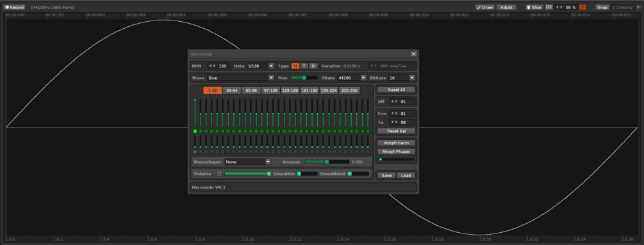Select type T in Harmonio

(x=304, y=66)
